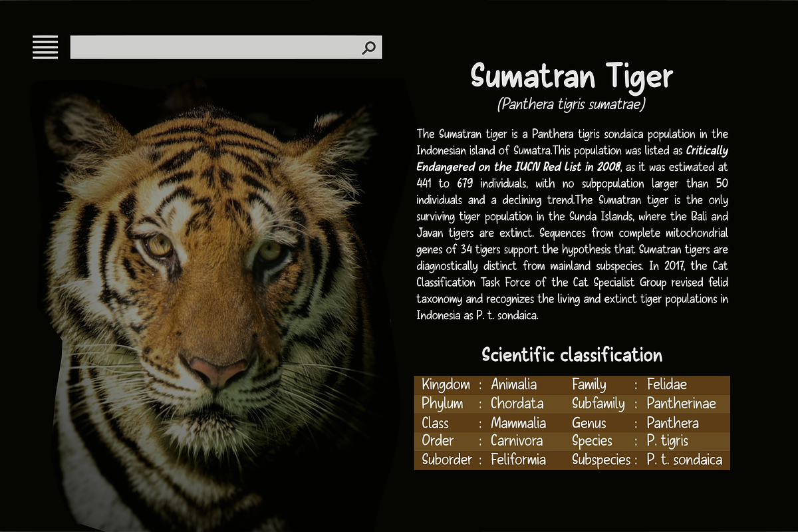The height and width of the screenshot is (532, 798).
Task: Click the "Feliformia" value cell
Action: click(x=518, y=460)
